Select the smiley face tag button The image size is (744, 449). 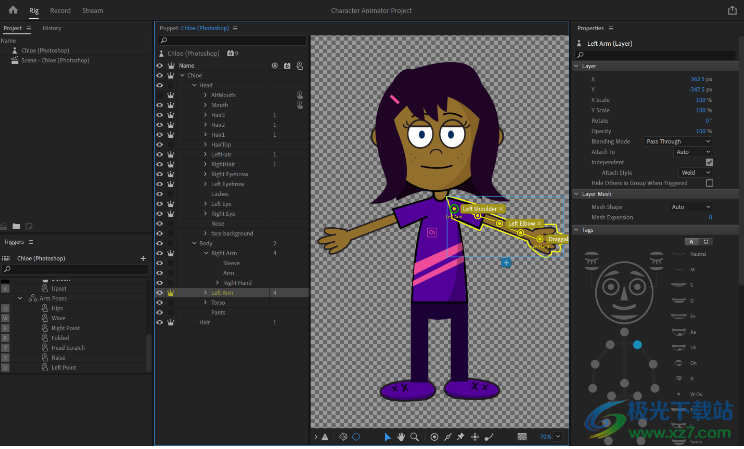(x=706, y=242)
